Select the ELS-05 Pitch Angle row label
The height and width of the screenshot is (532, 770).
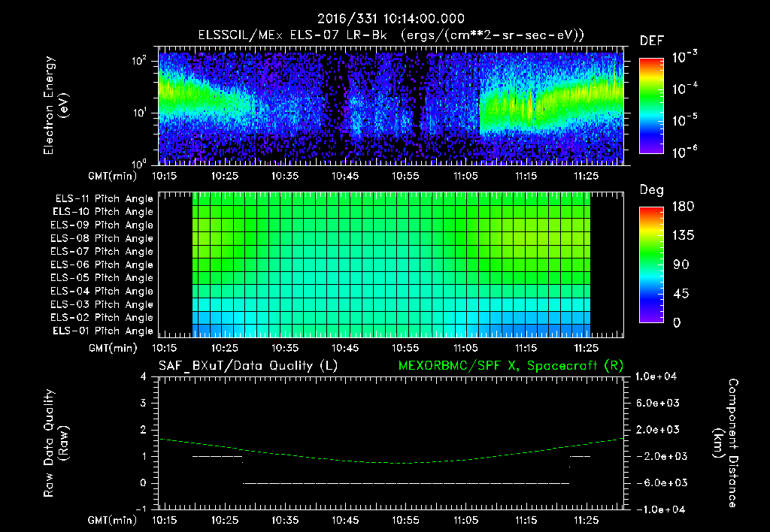[x=102, y=278]
